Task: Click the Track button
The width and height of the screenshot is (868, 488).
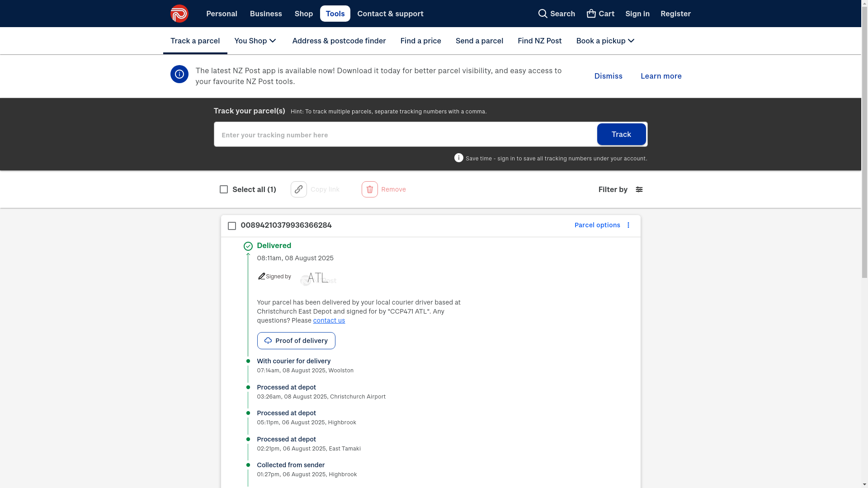Action: [x=621, y=134]
